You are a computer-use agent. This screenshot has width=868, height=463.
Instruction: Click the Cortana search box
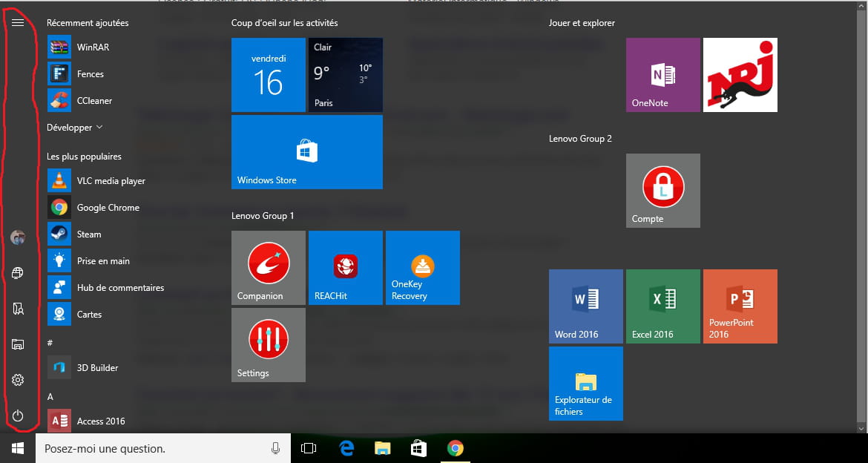point(163,448)
